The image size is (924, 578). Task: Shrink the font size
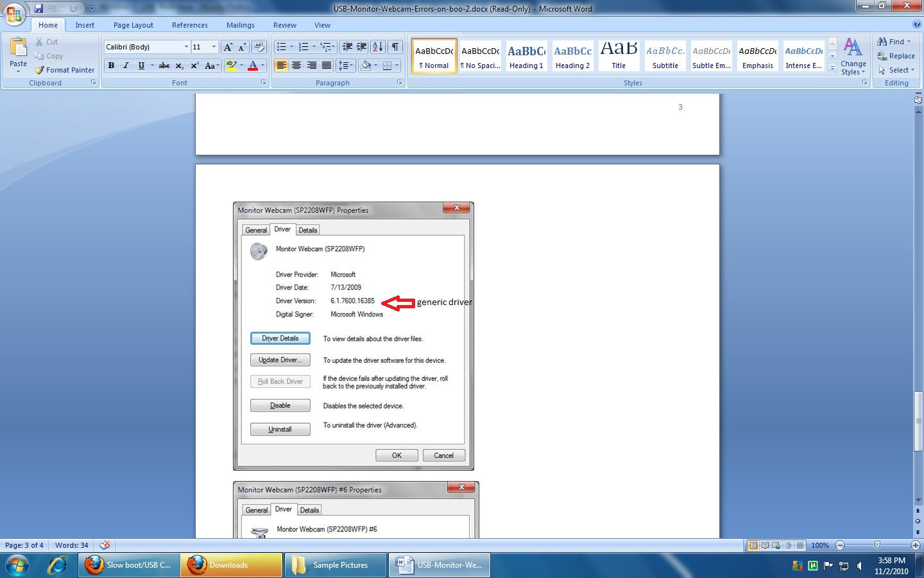click(243, 47)
